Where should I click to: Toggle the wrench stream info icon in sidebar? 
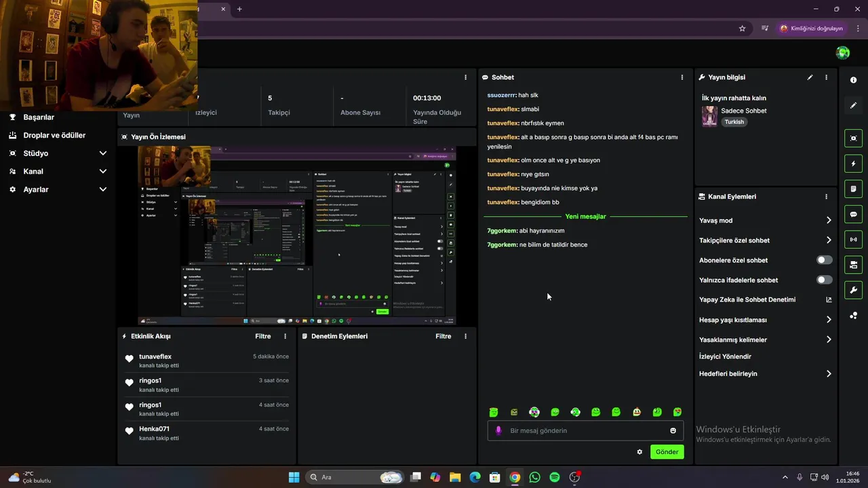pos(853,290)
